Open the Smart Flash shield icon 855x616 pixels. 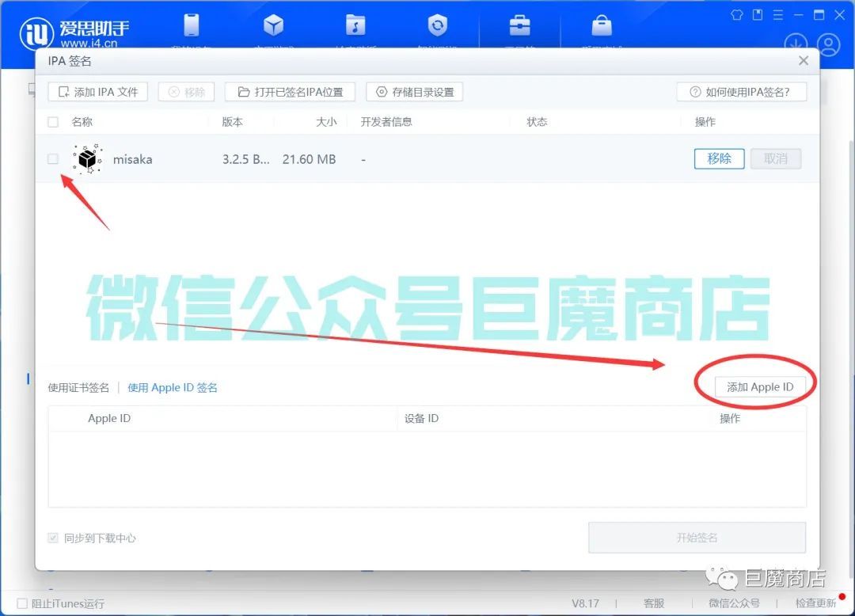pyautogui.click(x=437, y=25)
